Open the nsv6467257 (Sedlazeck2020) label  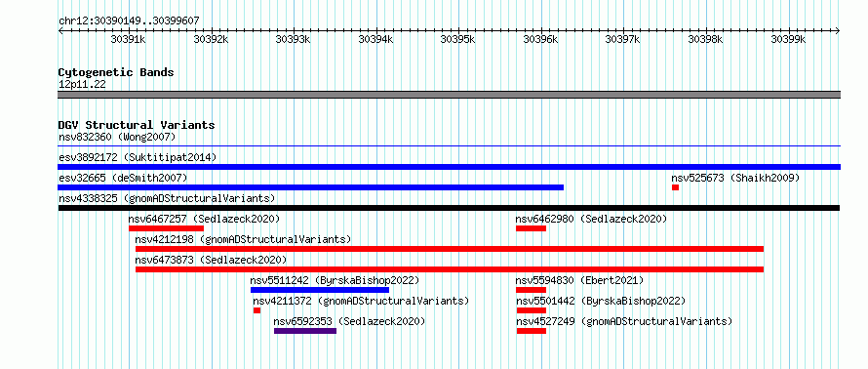[x=204, y=219]
